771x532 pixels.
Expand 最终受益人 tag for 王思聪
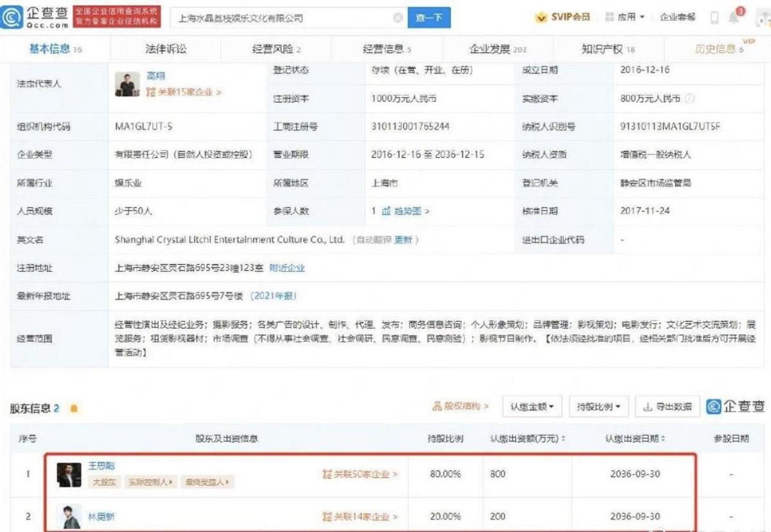point(208,481)
